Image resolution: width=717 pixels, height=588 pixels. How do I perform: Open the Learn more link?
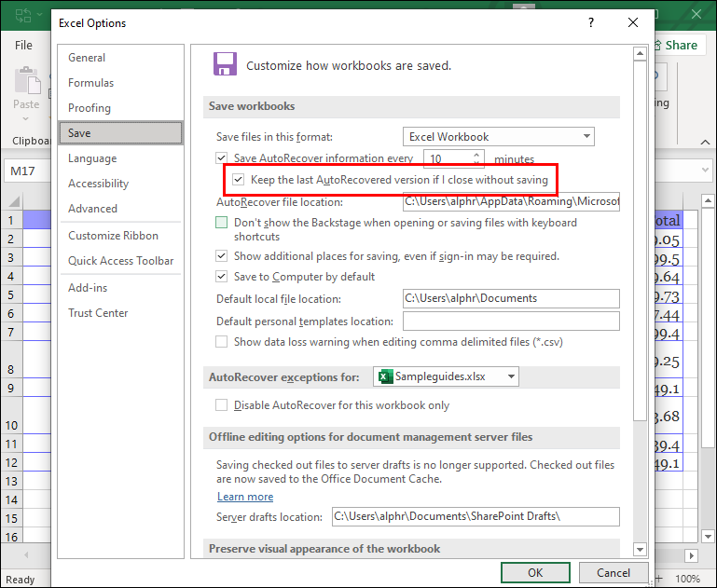point(245,497)
